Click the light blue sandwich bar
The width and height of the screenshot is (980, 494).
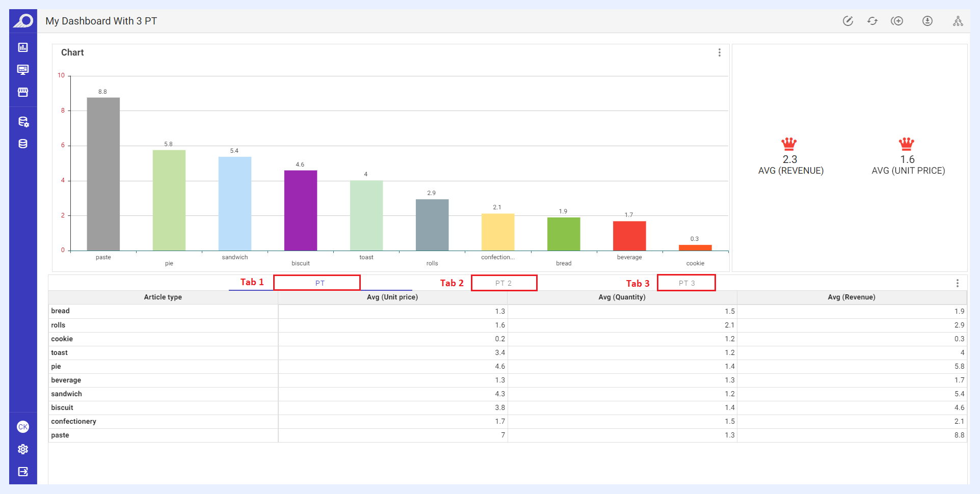point(235,204)
